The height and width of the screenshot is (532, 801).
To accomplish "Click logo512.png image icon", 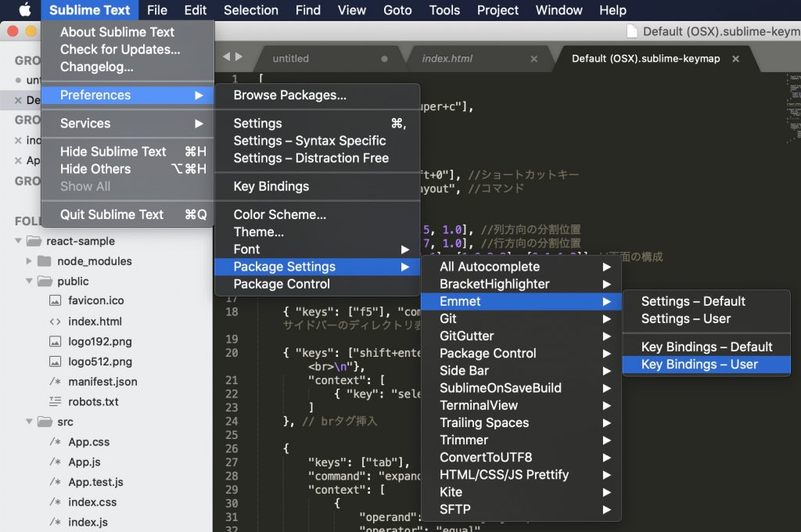I will pos(56,361).
